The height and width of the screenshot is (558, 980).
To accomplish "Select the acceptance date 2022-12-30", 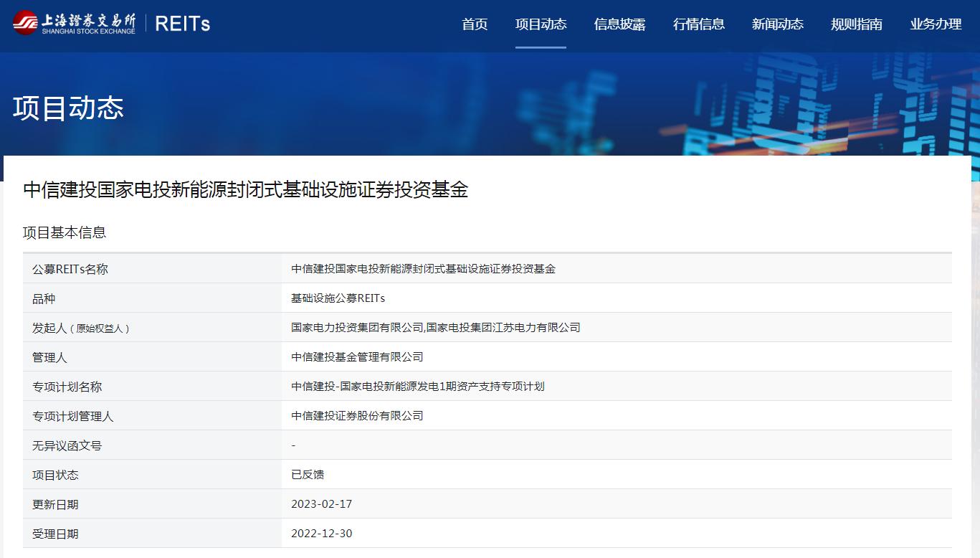I will pos(322,534).
